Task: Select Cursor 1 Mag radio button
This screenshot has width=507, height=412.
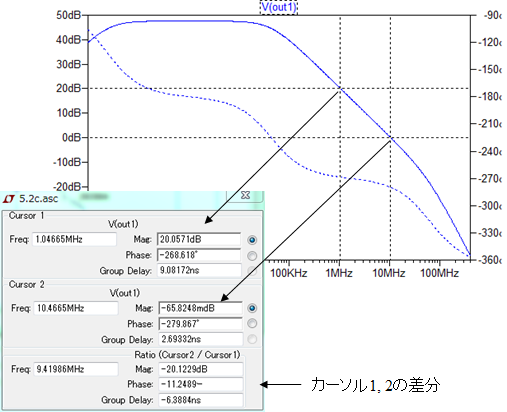Action: [x=252, y=240]
